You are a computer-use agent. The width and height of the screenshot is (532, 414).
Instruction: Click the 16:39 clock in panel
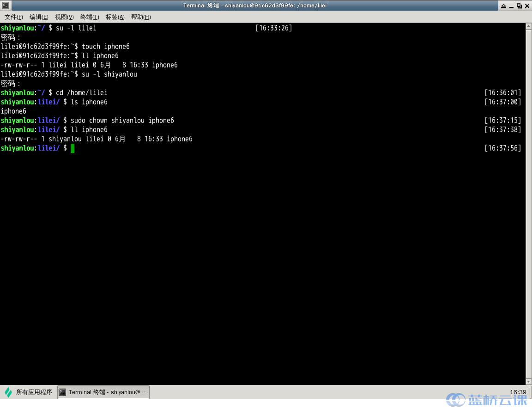pyautogui.click(x=518, y=392)
